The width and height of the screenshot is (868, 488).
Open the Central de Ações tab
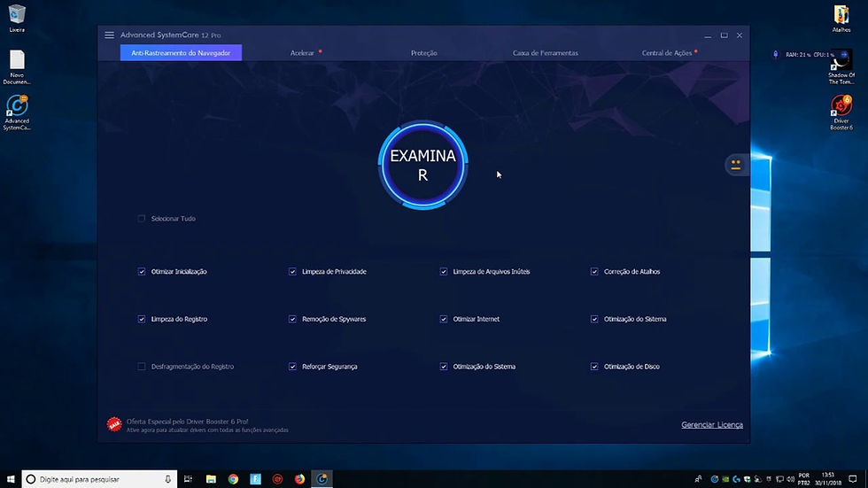(x=666, y=53)
